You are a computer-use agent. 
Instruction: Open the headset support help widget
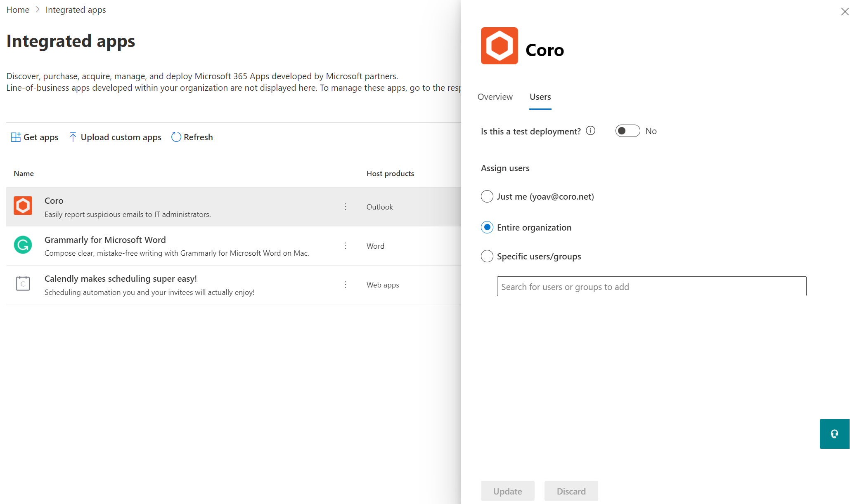(x=834, y=434)
